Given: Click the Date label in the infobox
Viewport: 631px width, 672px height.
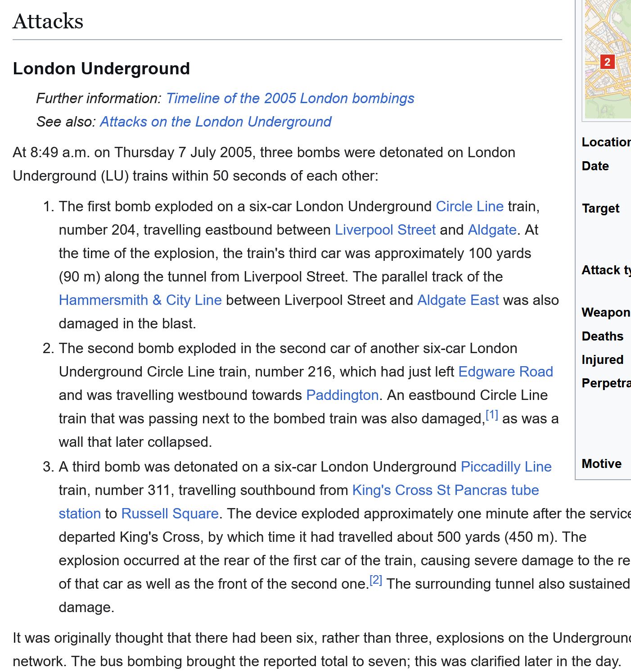Looking at the screenshot, I should pyautogui.click(x=595, y=166).
